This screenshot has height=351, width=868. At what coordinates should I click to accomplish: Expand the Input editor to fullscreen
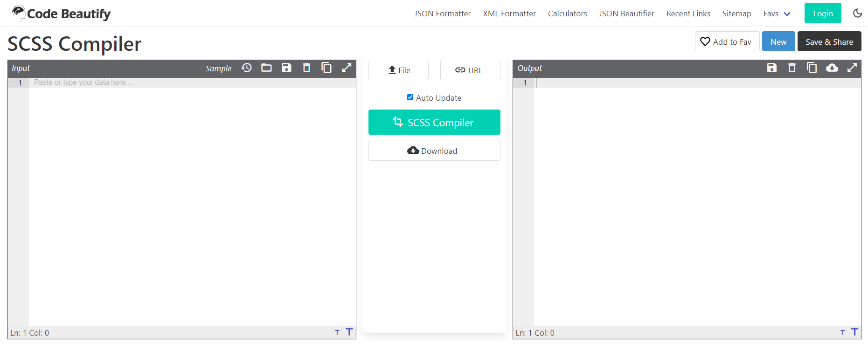(347, 68)
